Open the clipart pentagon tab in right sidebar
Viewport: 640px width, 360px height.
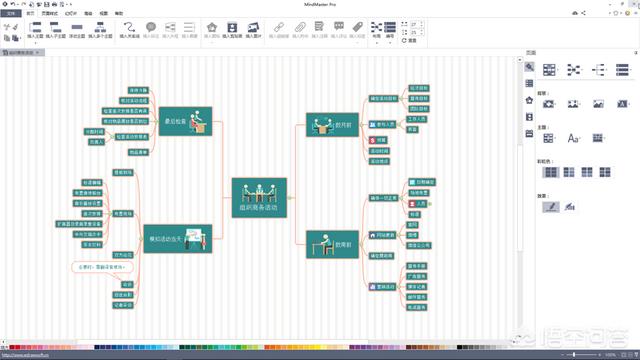click(529, 100)
